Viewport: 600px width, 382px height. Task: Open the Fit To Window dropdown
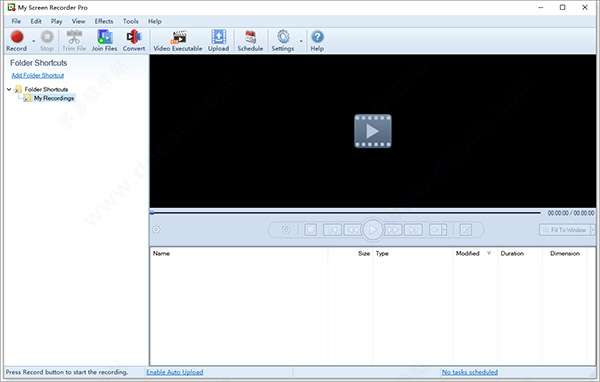(x=593, y=230)
